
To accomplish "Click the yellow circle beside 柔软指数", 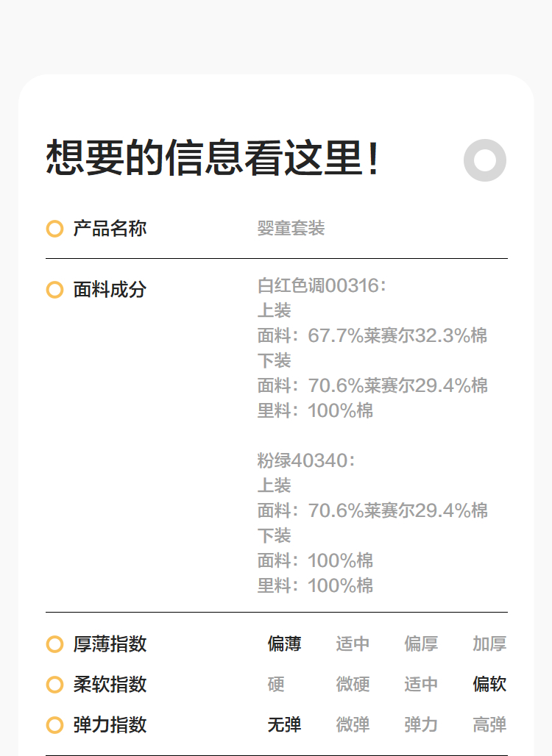I will point(54,685).
